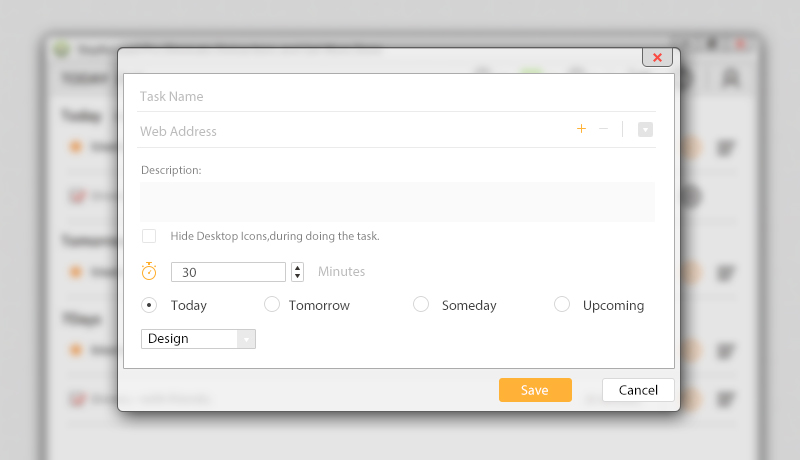Select the Upcoming radio button
This screenshot has height=460, width=800.
pyautogui.click(x=562, y=305)
